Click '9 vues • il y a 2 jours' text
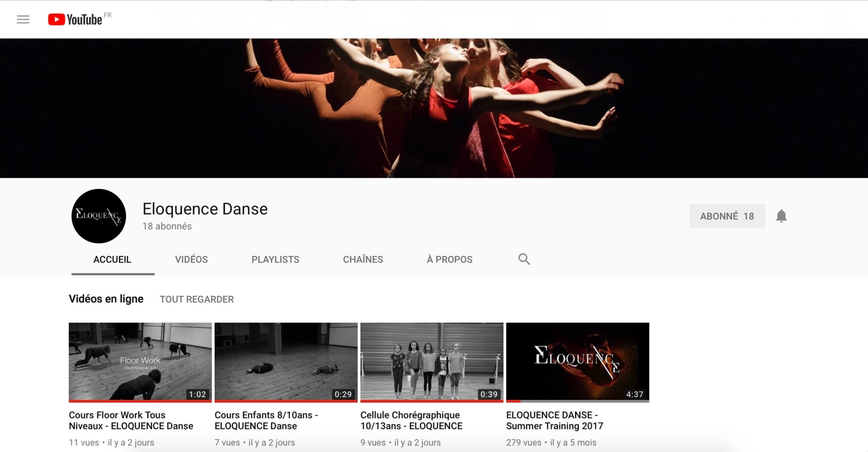The image size is (868, 452). [400, 442]
